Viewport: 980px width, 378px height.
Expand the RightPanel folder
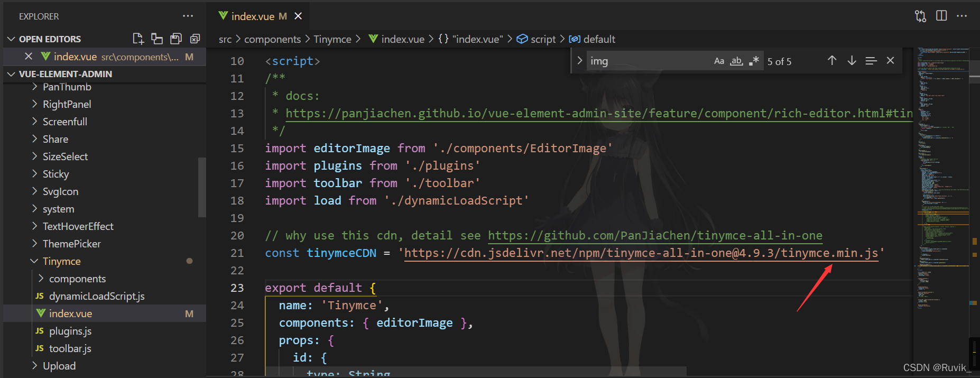[35, 104]
